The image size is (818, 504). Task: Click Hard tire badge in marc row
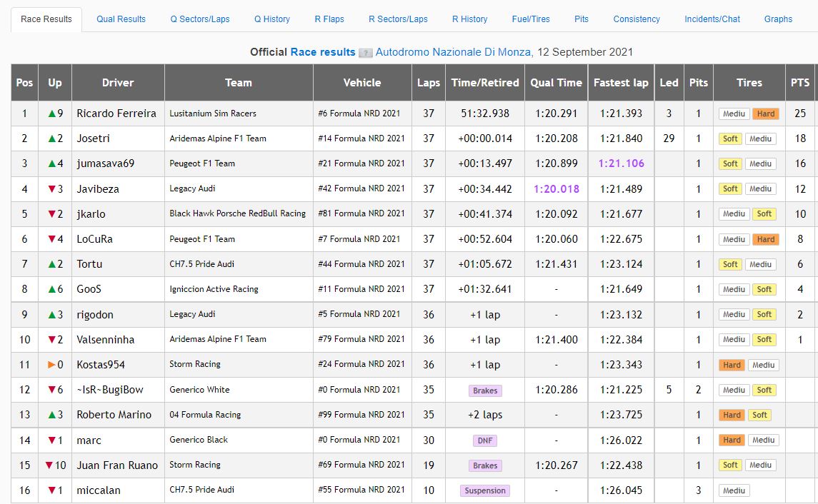click(x=732, y=440)
